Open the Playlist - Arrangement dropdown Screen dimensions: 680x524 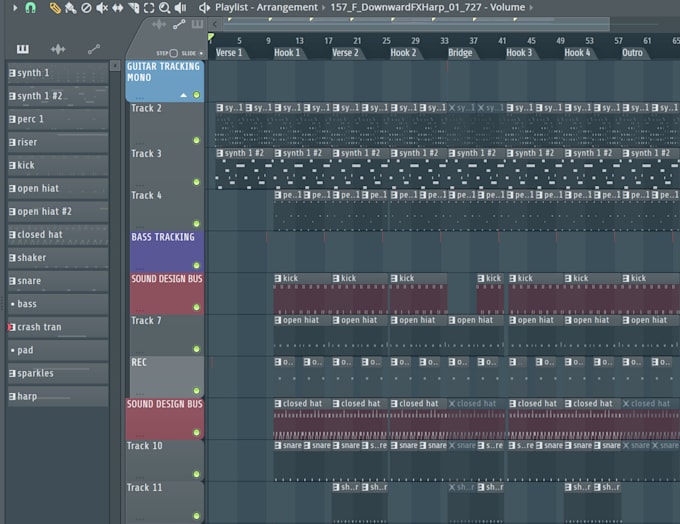click(266, 7)
